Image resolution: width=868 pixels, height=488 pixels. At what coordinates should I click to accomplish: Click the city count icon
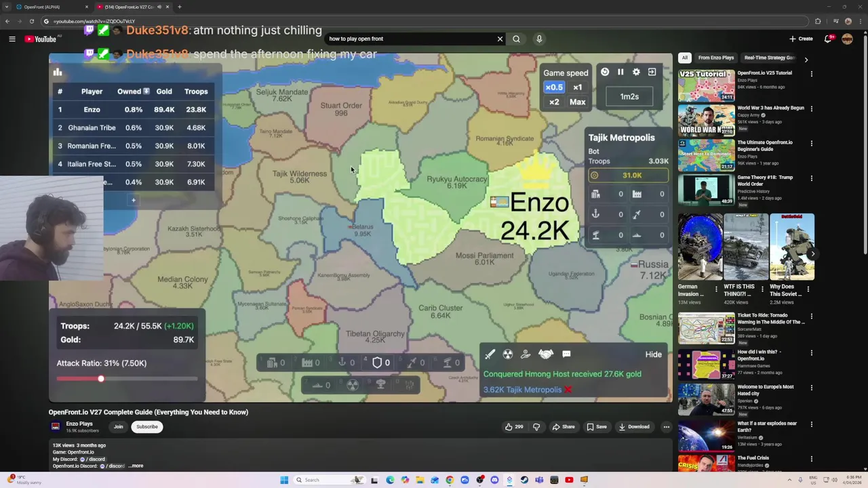(595, 195)
